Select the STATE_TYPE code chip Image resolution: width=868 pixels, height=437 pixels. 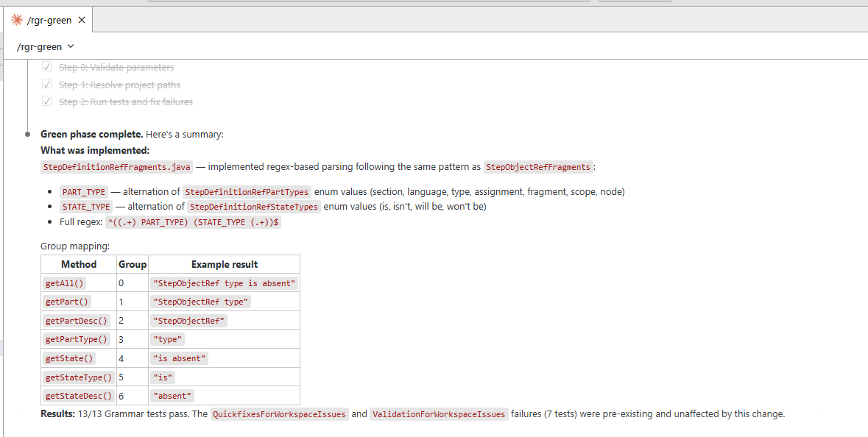click(86, 207)
